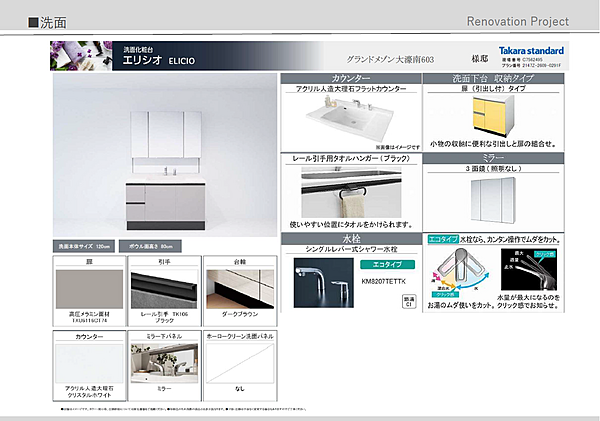Select the gray 扉 door material swatch
The image size is (600, 421).
90,289
